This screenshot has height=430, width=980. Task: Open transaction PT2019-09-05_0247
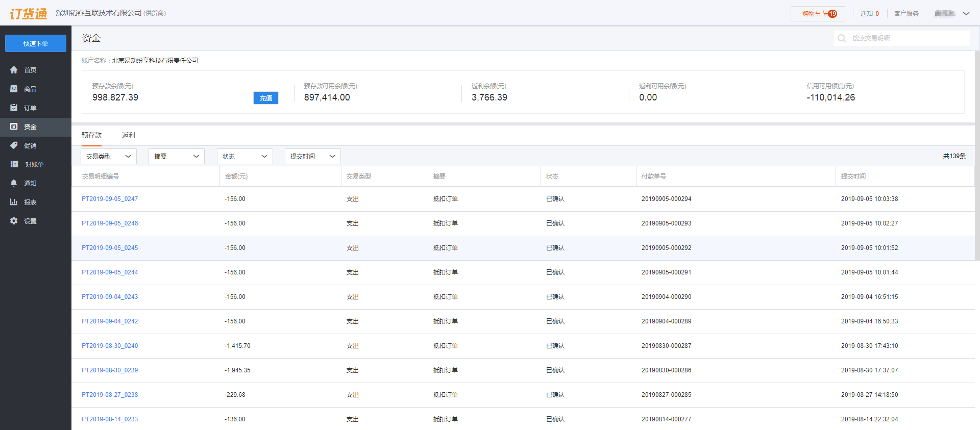pos(110,199)
